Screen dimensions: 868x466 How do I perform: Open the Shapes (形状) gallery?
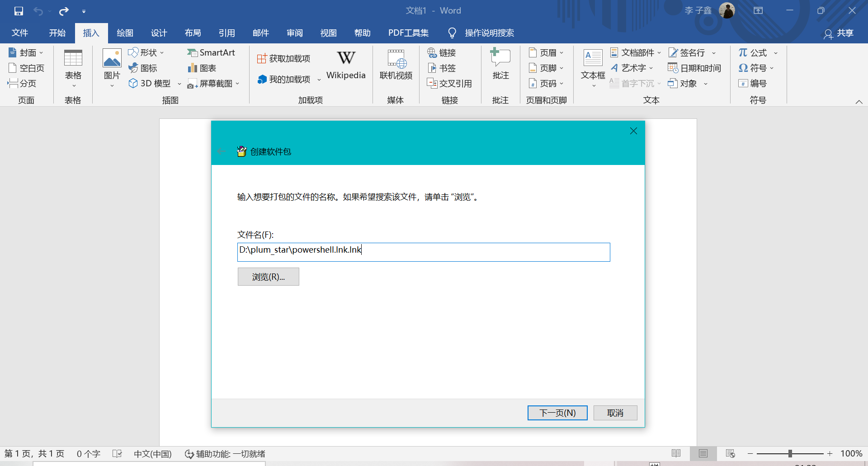(146, 53)
